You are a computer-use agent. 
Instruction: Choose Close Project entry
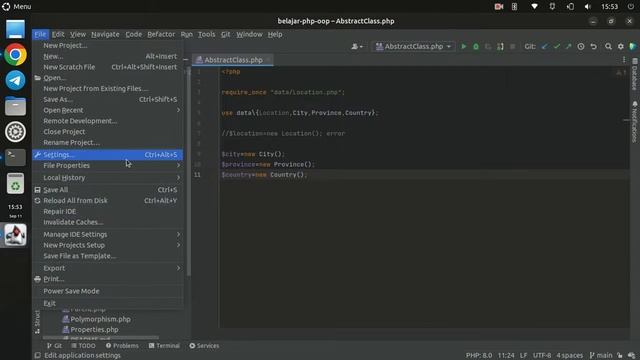click(108, 132)
